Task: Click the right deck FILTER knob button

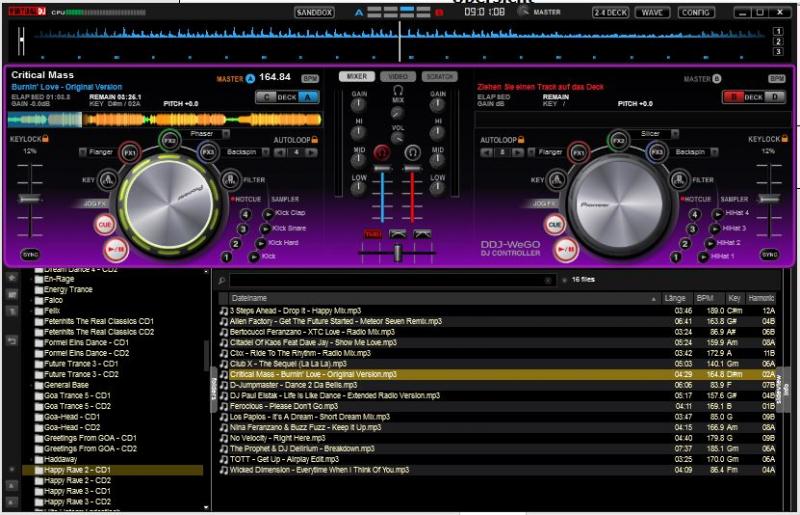Action: pos(677,181)
